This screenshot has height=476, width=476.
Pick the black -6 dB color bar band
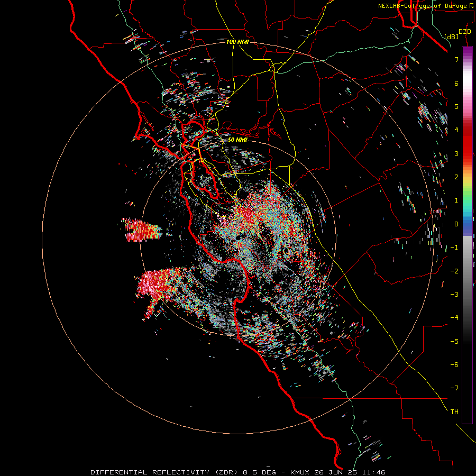point(467,365)
